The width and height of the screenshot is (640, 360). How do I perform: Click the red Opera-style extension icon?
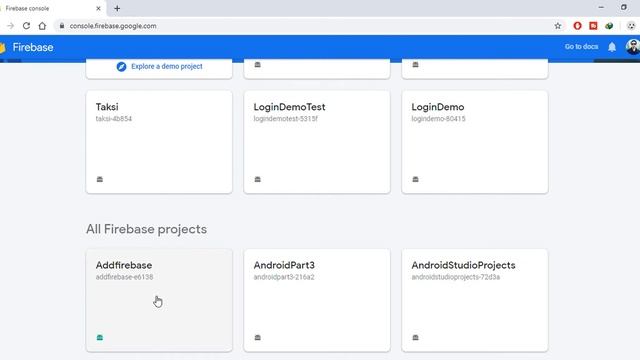pyautogui.click(x=577, y=26)
